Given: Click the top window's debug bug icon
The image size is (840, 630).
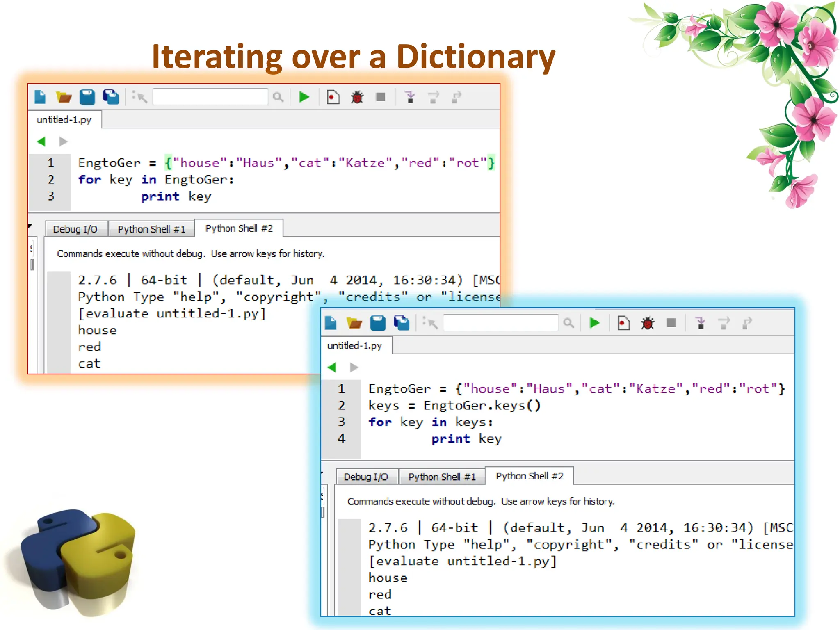Looking at the screenshot, I should click(357, 97).
